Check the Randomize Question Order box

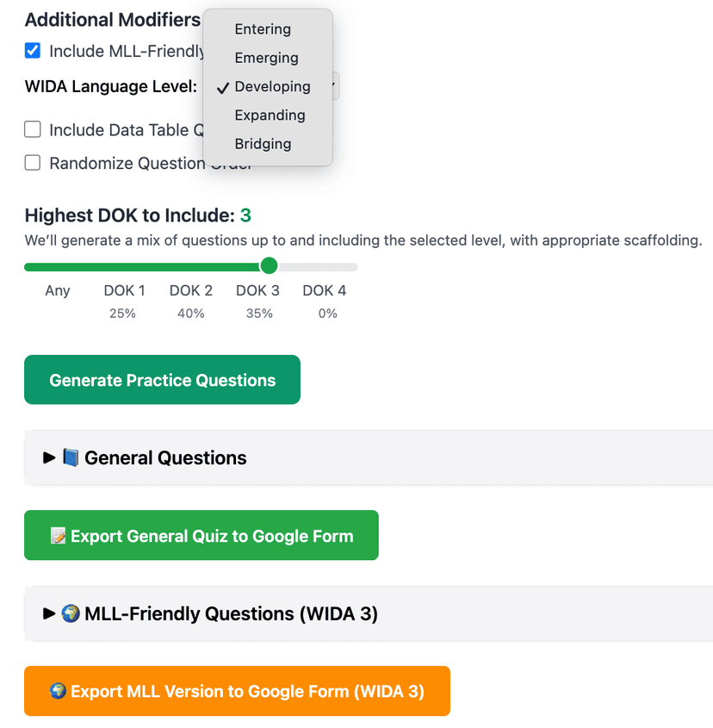coord(33,163)
